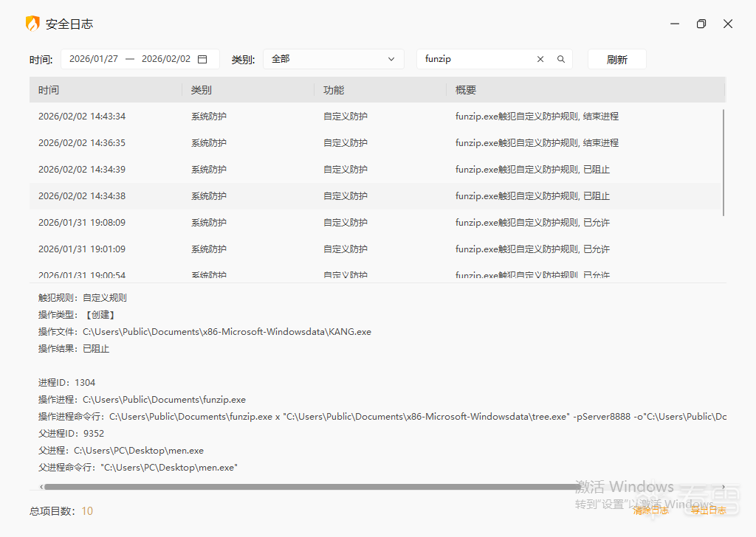The image size is (756, 537).
Task: Click the 操作进程命令行 text line
Action: (382, 417)
